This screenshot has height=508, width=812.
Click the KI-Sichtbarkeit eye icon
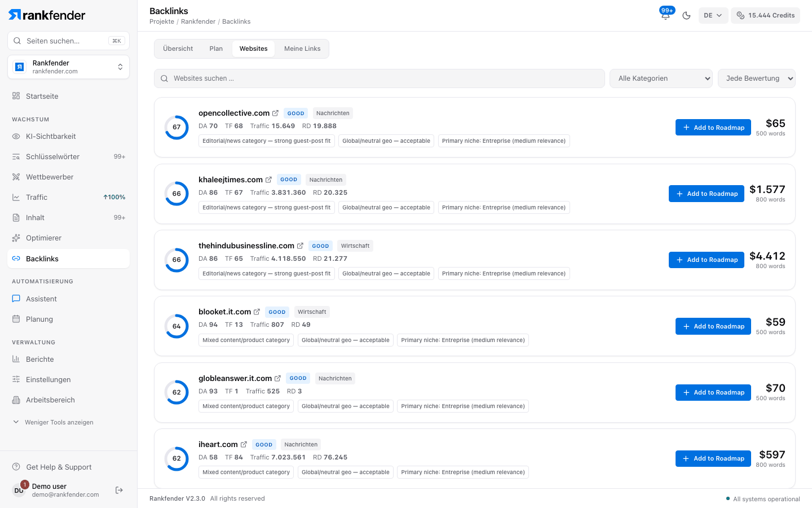[16, 136]
